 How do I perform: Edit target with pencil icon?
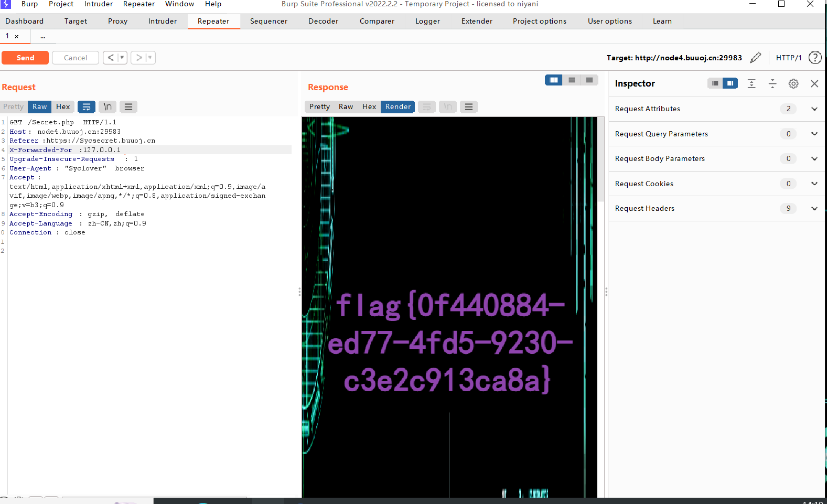pyautogui.click(x=756, y=58)
